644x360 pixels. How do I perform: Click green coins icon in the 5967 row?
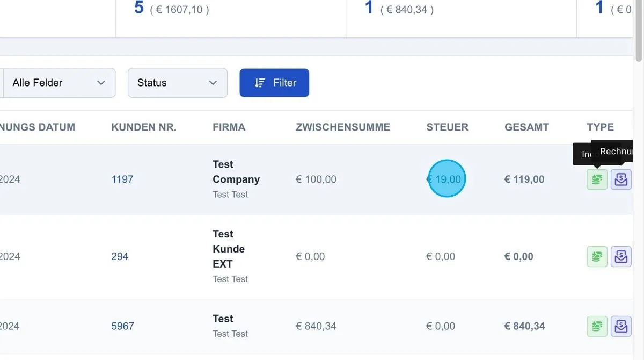click(597, 326)
